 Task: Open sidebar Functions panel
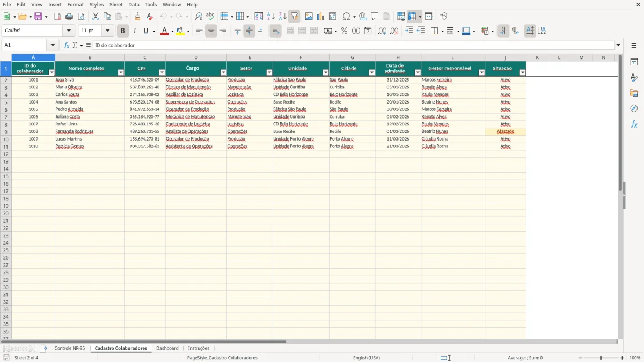click(x=634, y=124)
